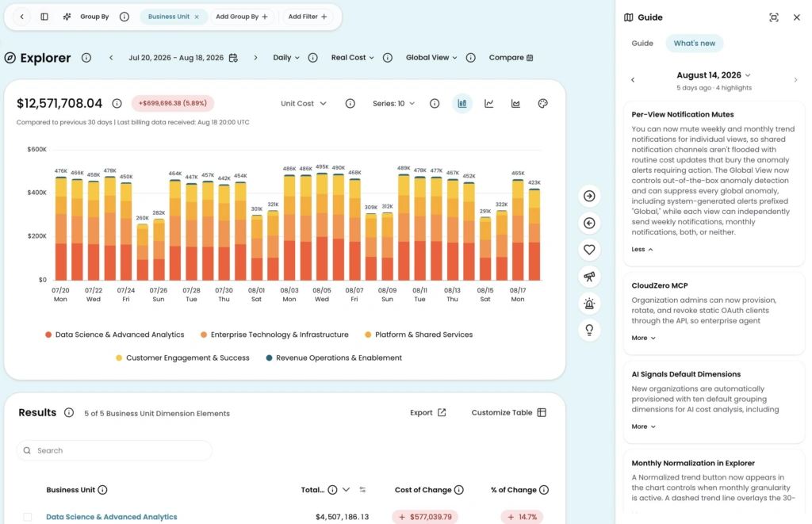Switch to the Guide tab
Viewport: 812px width, 524px height.
(642, 43)
